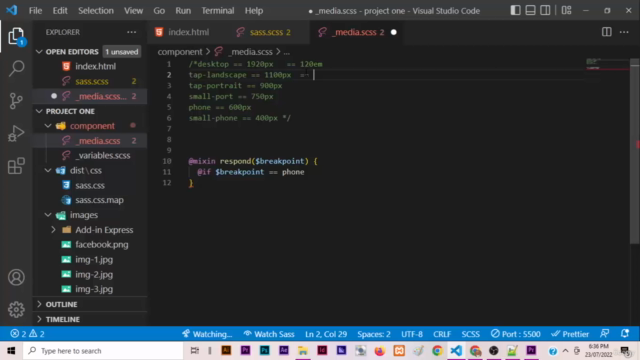Open the Go menu
Screen dimensions: 640x360
tap(159, 11)
